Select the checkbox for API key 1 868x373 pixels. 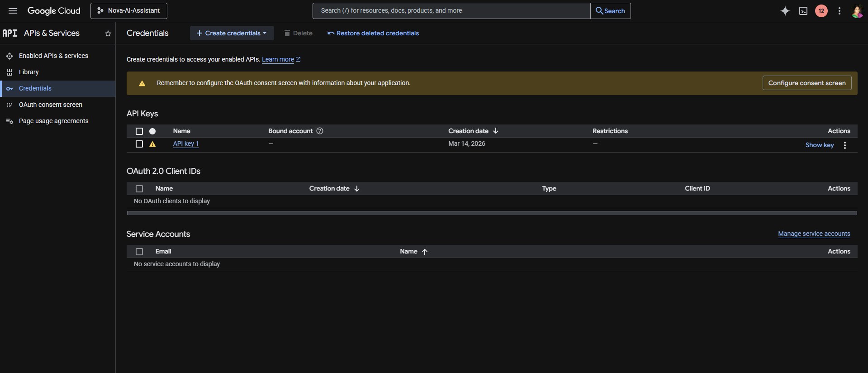click(139, 144)
